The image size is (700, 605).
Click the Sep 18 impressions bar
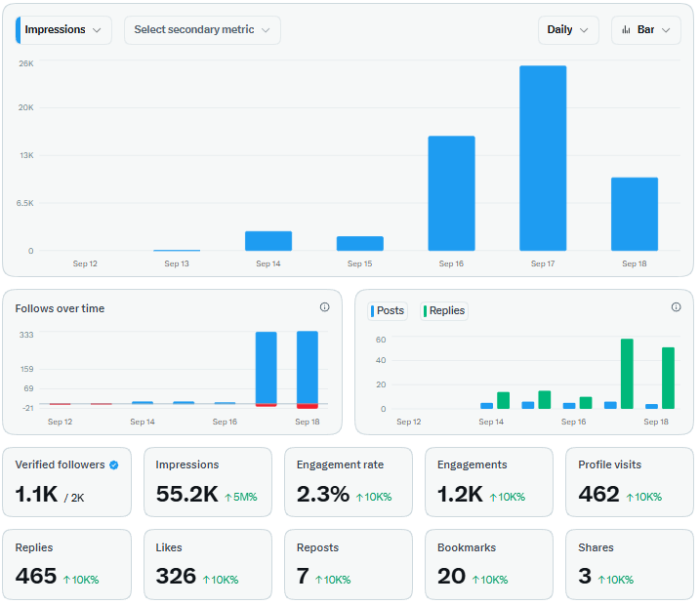tap(635, 214)
